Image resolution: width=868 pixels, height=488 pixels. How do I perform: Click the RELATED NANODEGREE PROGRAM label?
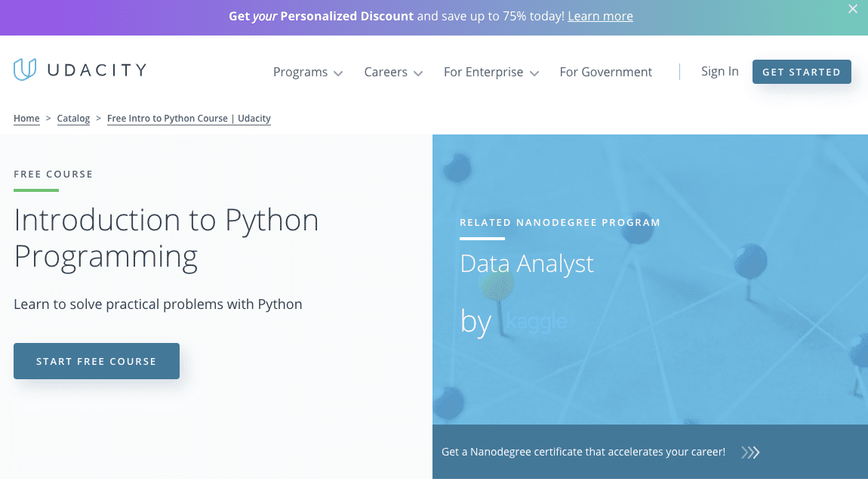coord(560,222)
